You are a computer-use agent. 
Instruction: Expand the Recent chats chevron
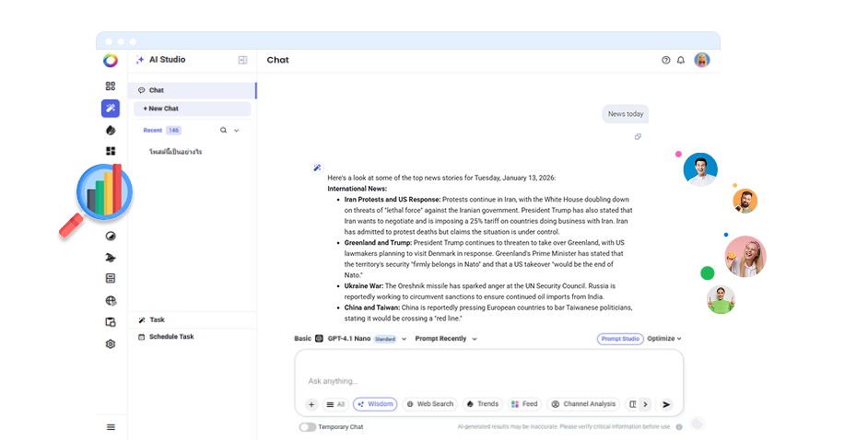(237, 131)
